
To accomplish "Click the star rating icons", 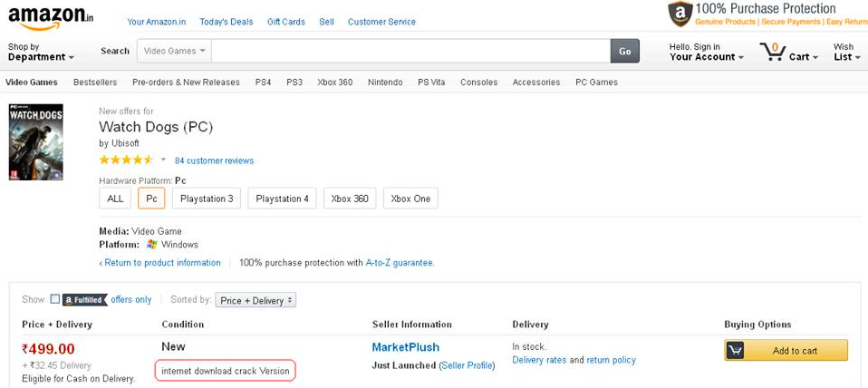I will tap(126, 160).
